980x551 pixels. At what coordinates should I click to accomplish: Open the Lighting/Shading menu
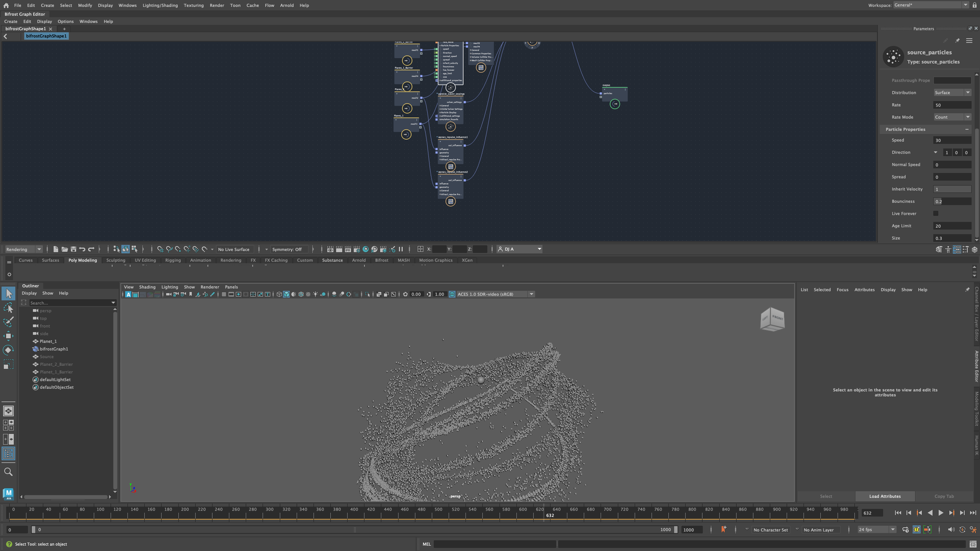point(160,5)
